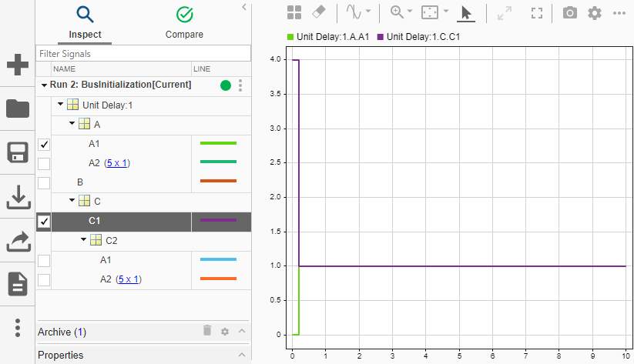Screen dimensions: 634x364
Task: Expand the Archive section chevron
Action: coord(242,331)
